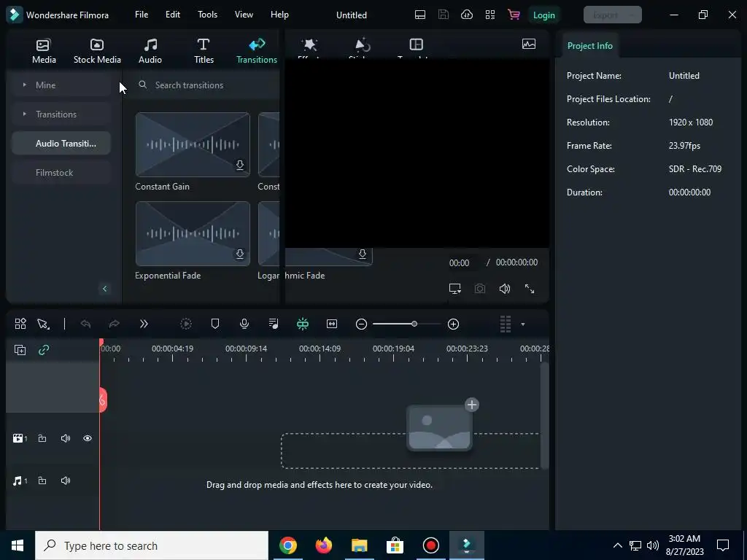Open the Titles tab
Screen dimensions: 747x560
coord(204,51)
